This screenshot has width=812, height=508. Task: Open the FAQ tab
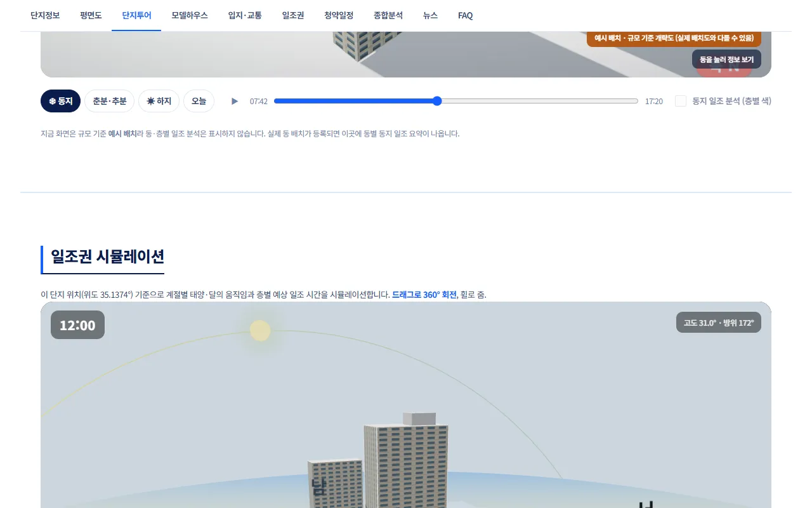466,15
